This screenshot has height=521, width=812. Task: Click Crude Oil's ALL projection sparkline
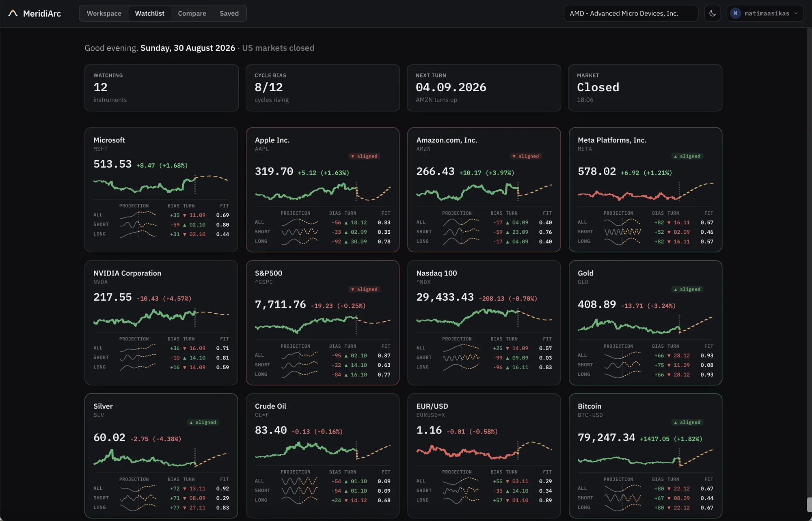point(300,481)
